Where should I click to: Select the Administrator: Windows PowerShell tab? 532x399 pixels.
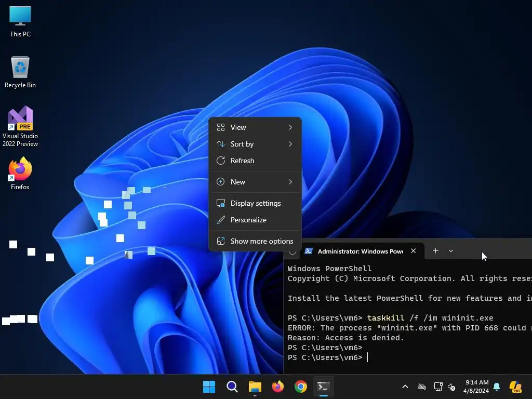362,251
